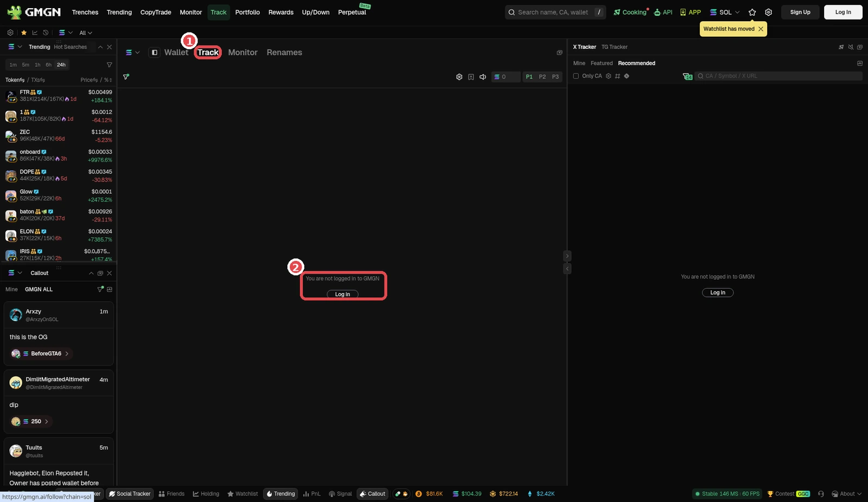868x502 pixels.
Task: Click the hash icon next to Only CA
Action: [617, 76]
